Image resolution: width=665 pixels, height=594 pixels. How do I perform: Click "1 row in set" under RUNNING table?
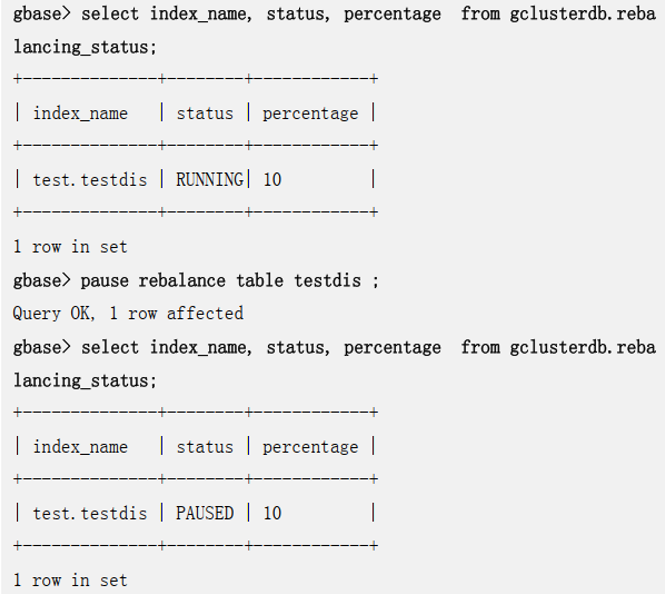point(70,246)
